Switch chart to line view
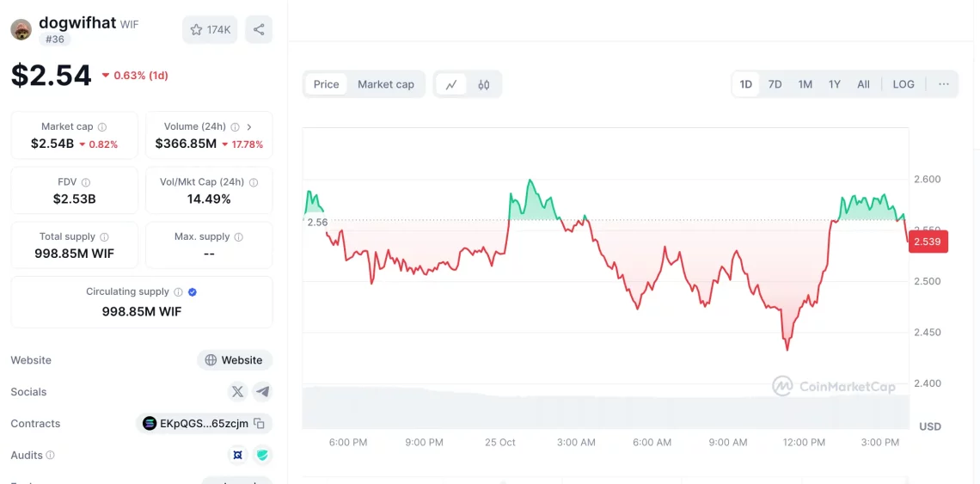Screen dimensions: 980x484 [451, 84]
